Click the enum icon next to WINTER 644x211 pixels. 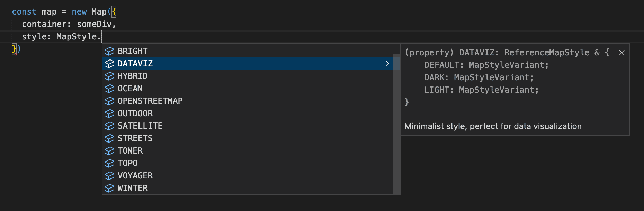coord(109,188)
